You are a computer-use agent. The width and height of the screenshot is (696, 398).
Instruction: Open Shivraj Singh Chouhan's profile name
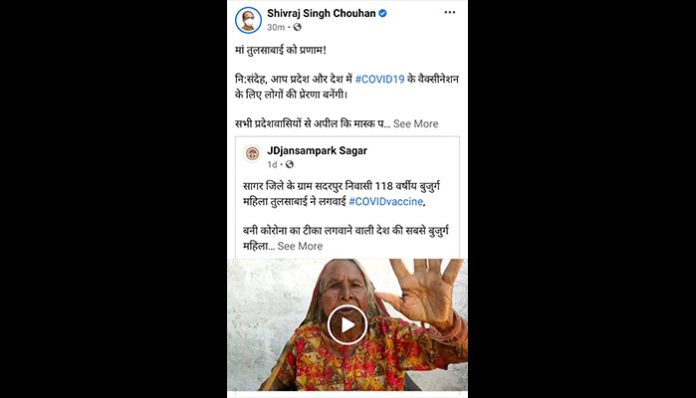pos(321,13)
